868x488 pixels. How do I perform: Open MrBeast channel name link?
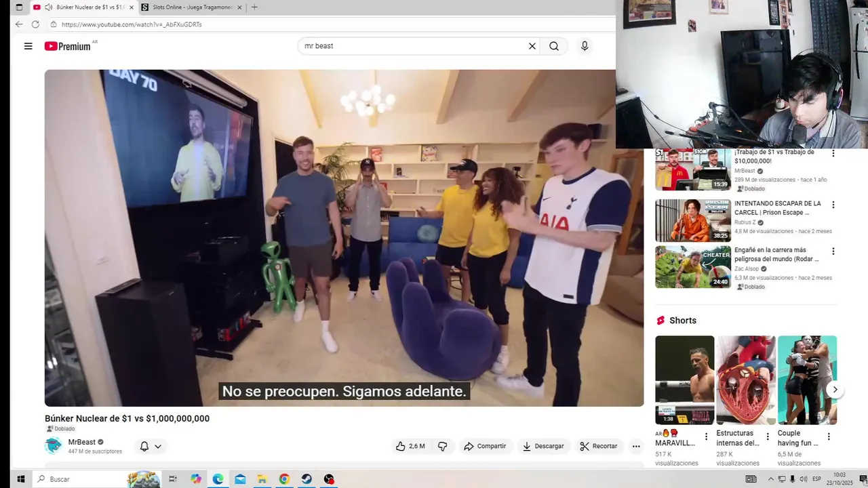82,442
